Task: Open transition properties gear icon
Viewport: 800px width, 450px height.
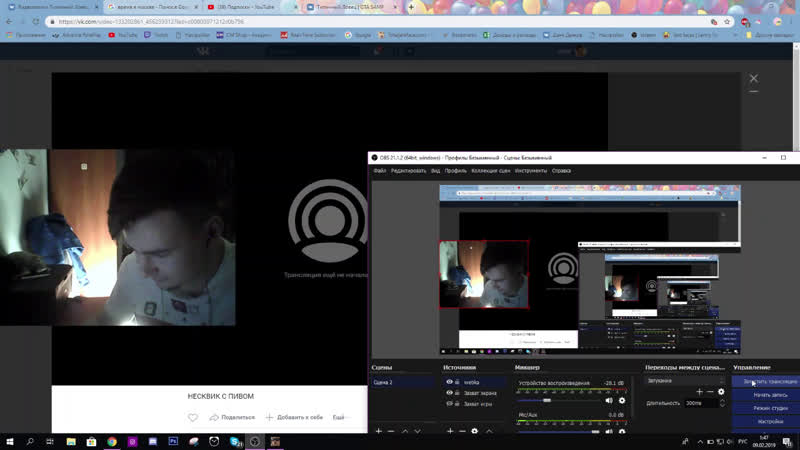Action: coord(721,392)
